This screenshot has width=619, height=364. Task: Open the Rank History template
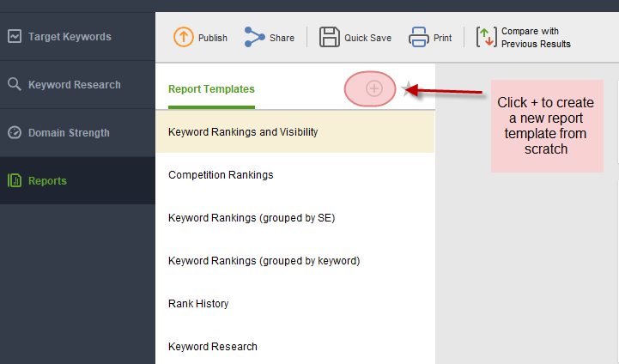click(x=294, y=304)
